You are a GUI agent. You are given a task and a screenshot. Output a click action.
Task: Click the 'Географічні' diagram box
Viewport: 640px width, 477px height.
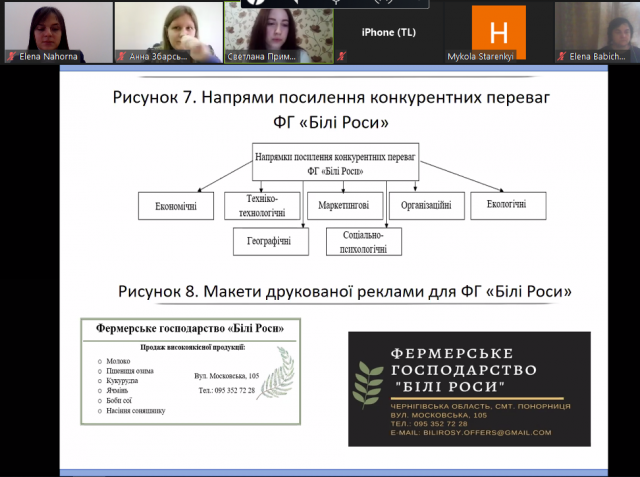271,242
